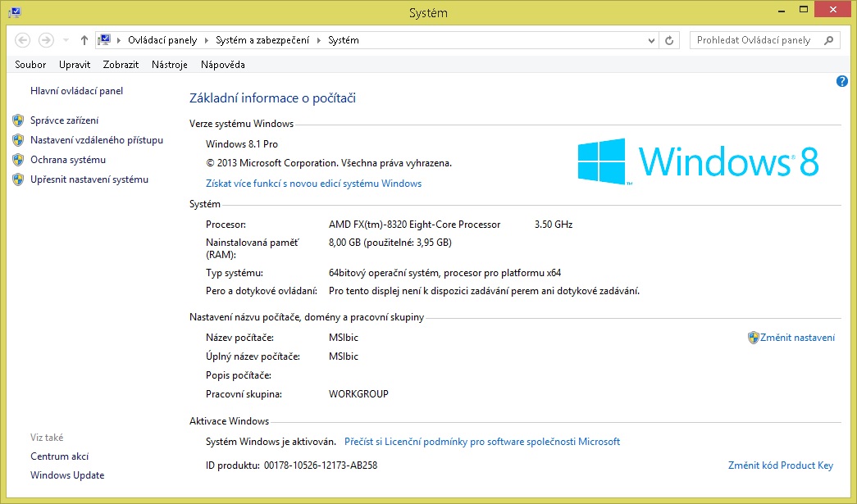Expand the address bar history dropdown
Viewport: 857px width, 504px height.
651,40
